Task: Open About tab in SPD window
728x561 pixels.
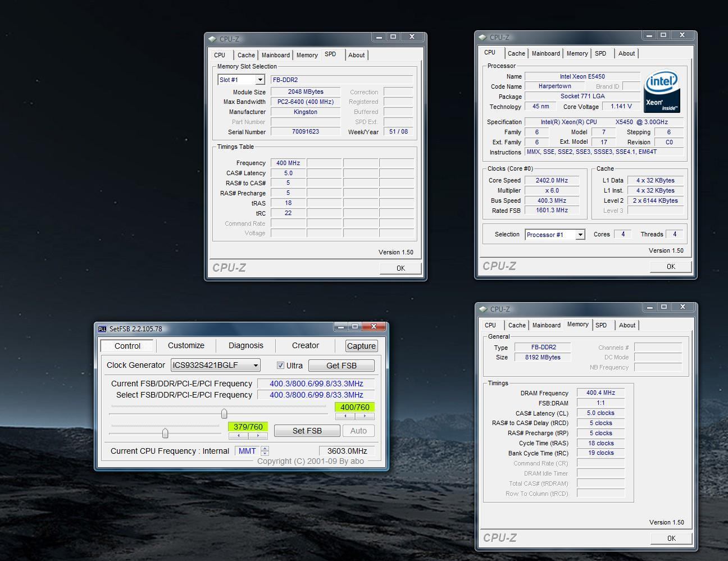Action: pyautogui.click(x=357, y=55)
